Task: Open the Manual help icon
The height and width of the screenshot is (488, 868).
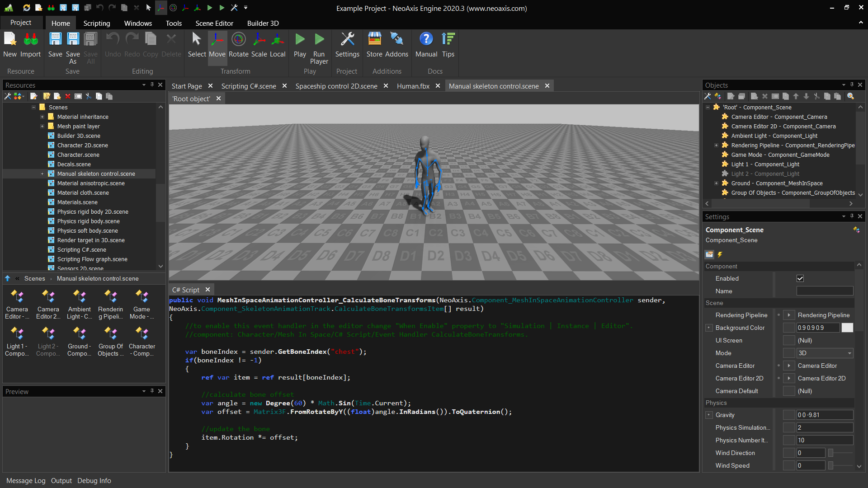Action: [426, 45]
